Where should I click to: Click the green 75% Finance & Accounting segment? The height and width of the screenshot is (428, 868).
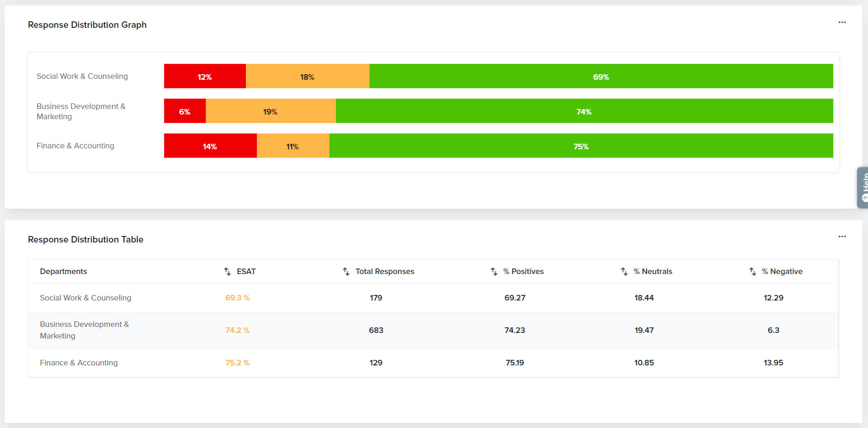[581, 146]
